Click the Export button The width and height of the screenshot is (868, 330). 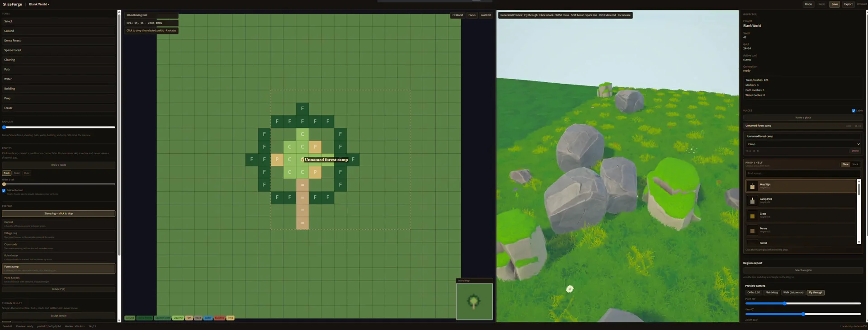pyautogui.click(x=848, y=4)
